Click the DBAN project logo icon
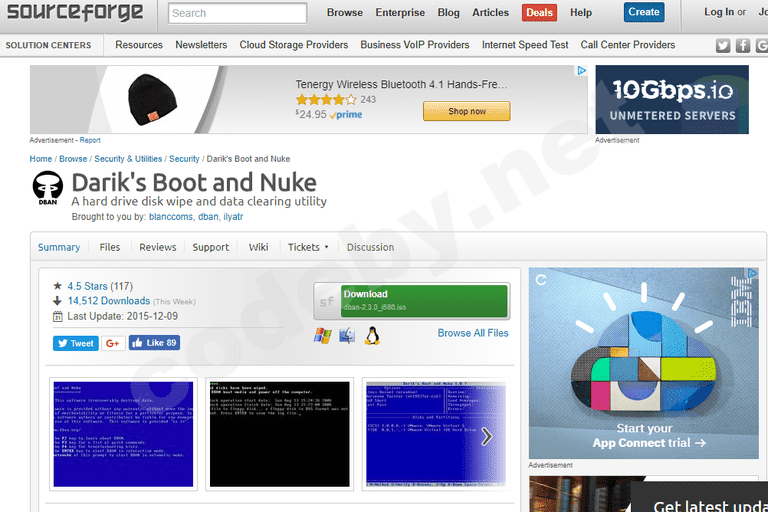Viewport: 768px width, 512px height. coord(47,187)
